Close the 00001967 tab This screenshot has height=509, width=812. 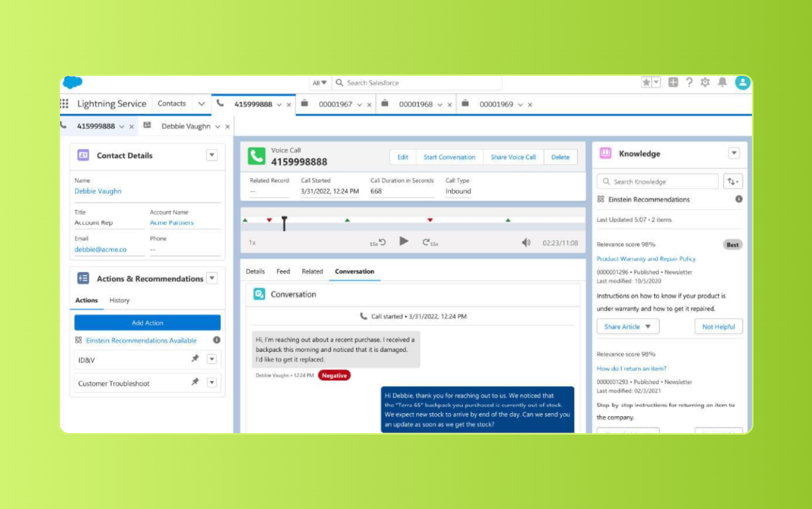[369, 105]
